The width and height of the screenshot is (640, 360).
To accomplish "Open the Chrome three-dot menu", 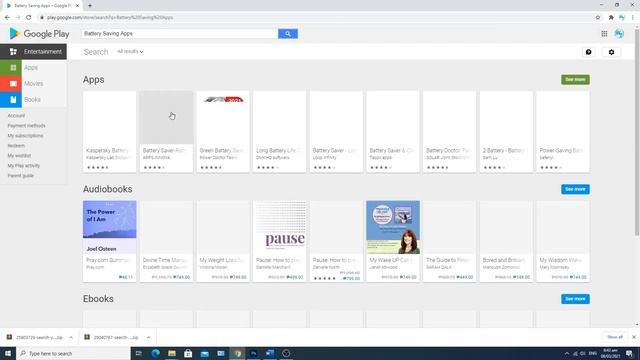I will (x=633, y=18).
